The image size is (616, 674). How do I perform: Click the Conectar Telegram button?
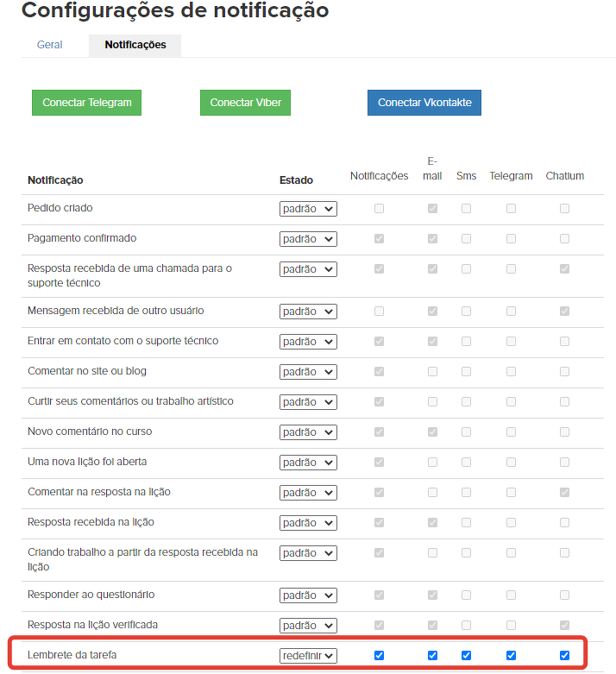coord(86,103)
